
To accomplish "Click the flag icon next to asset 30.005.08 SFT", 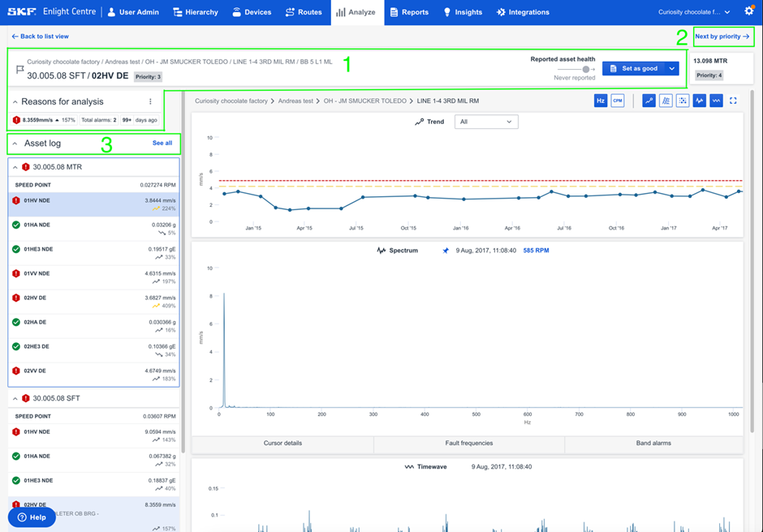I will click(19, 71).
